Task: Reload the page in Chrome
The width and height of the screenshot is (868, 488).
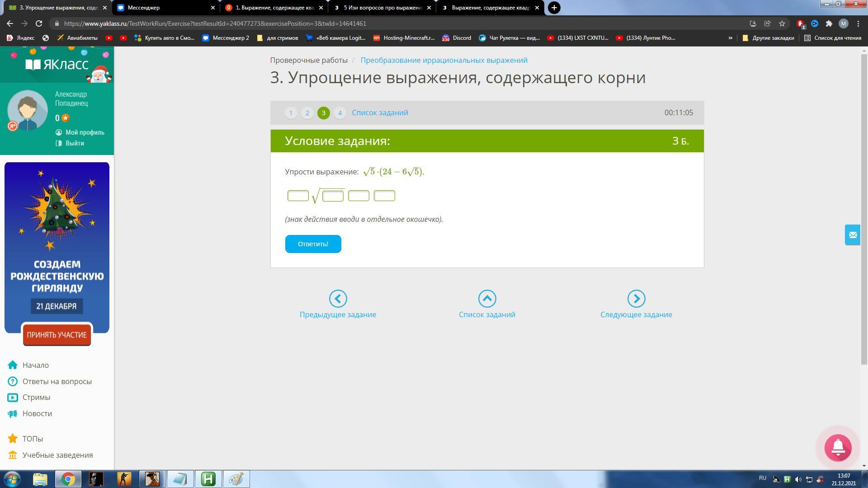Action: pos(39,23)
